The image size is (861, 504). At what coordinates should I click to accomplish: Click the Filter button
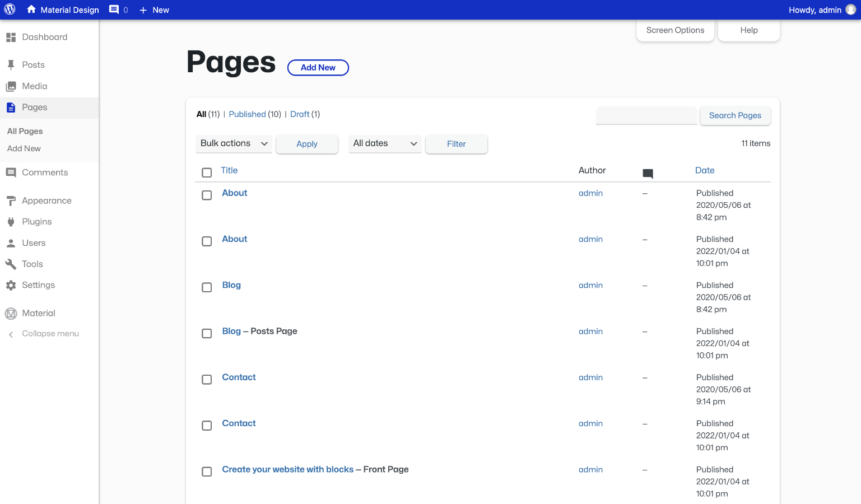point(456,144)
